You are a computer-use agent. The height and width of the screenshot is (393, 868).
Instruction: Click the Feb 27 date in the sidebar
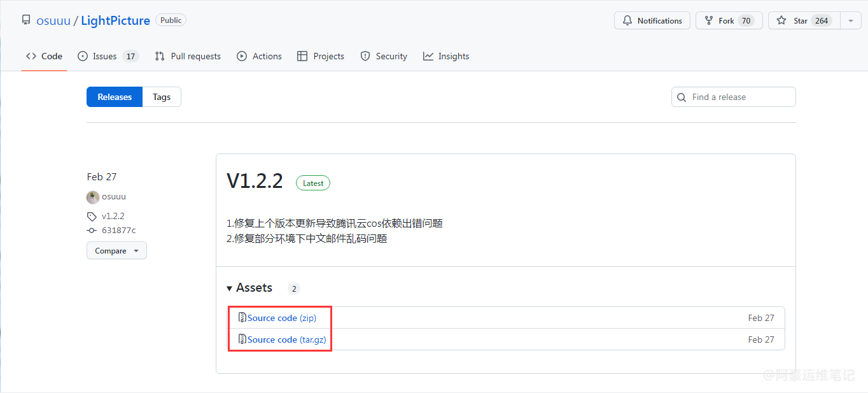click(102, 177)
